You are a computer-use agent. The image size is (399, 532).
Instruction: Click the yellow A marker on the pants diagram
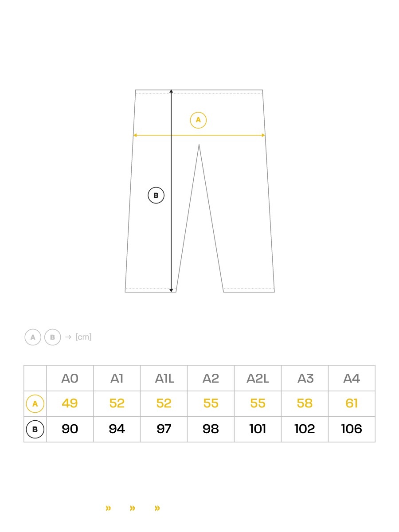coord(198,120)
